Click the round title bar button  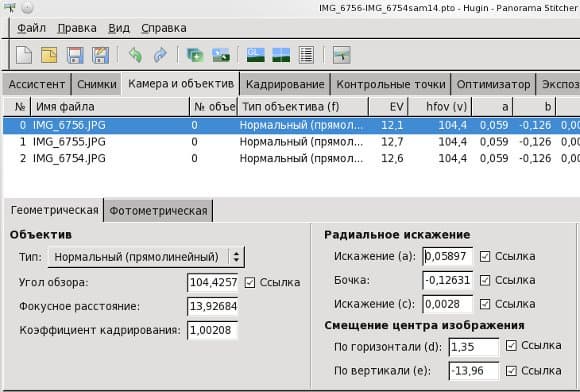click(27, 7)
